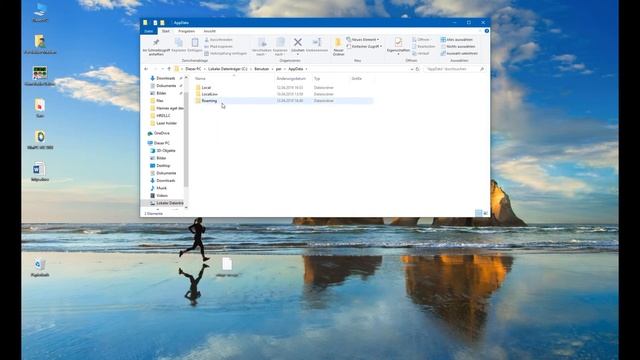Click Alles auswählen in the ribbon

456,40
